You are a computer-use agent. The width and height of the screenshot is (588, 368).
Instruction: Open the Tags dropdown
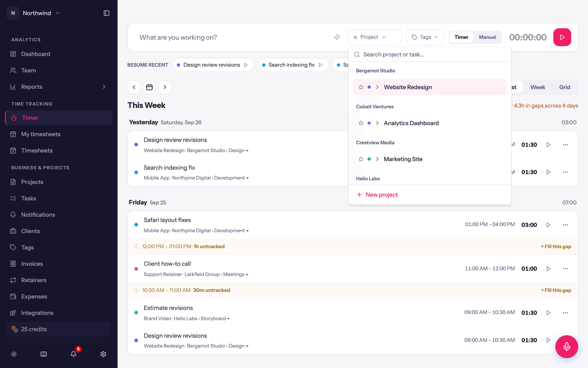(425, 37)
